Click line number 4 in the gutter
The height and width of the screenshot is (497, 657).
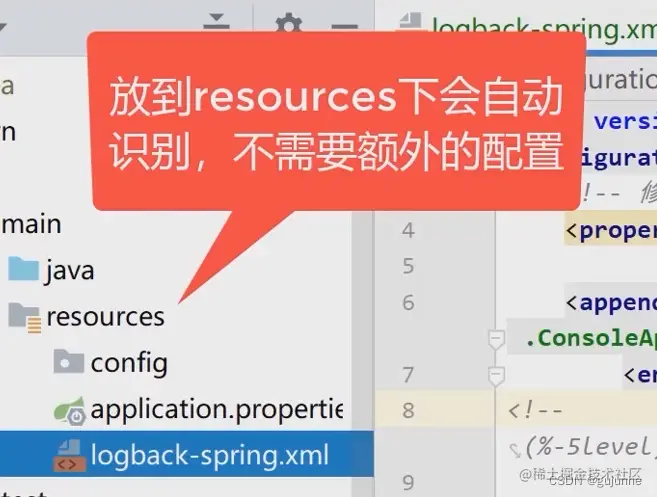408,230
